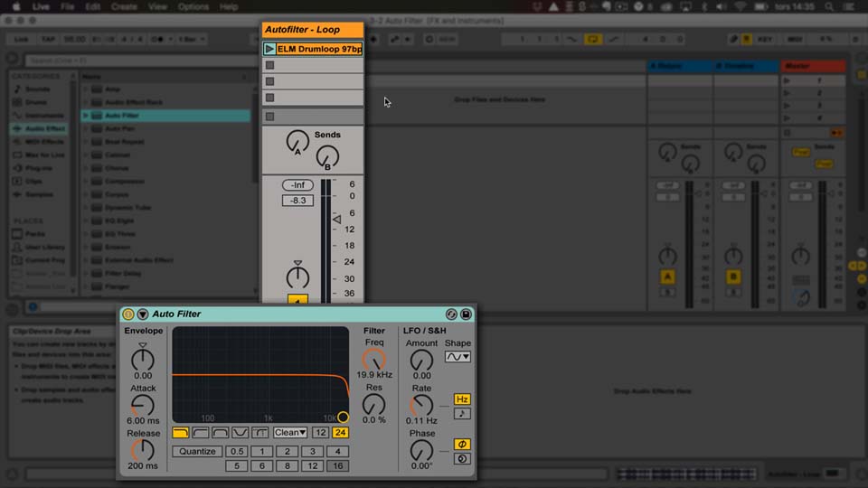Open the Create menu
The width and height of the screenshot is (868, 488).
pos(124,6)
